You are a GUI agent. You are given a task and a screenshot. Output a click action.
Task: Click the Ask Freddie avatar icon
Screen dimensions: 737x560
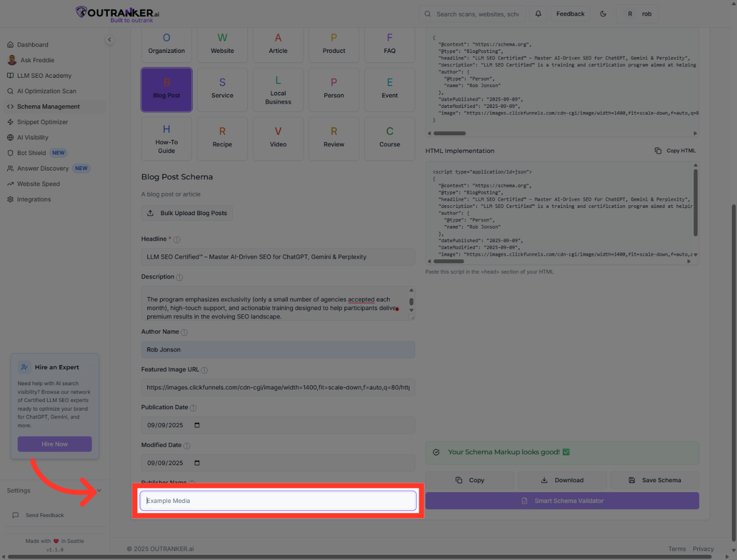click(x=12, y=60)
